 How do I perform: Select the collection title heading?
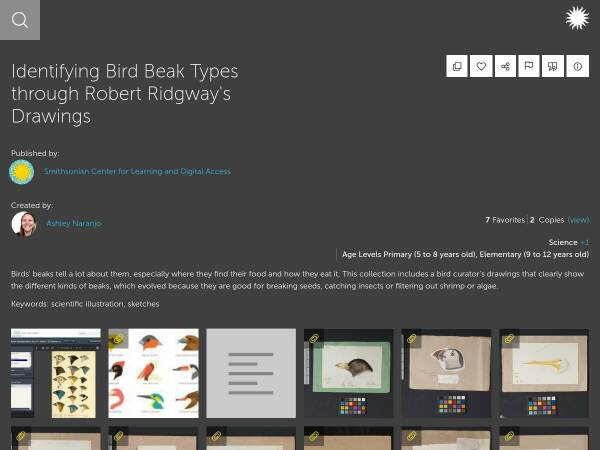click(125, 94)
